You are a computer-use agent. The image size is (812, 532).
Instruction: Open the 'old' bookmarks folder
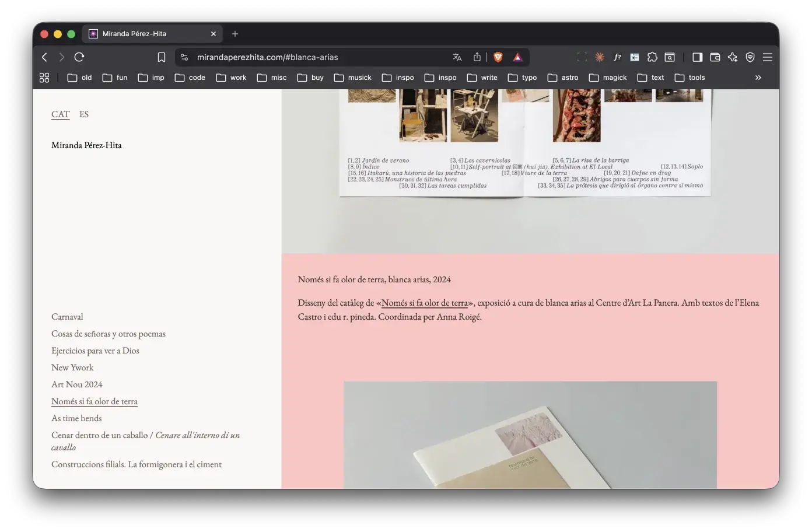pyautogui.click(x=80, y=78)
